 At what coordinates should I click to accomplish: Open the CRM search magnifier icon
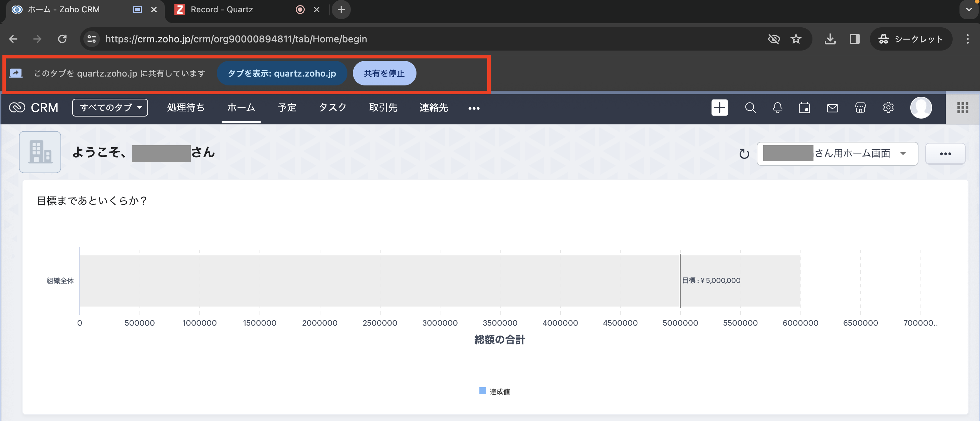[750, 108]
